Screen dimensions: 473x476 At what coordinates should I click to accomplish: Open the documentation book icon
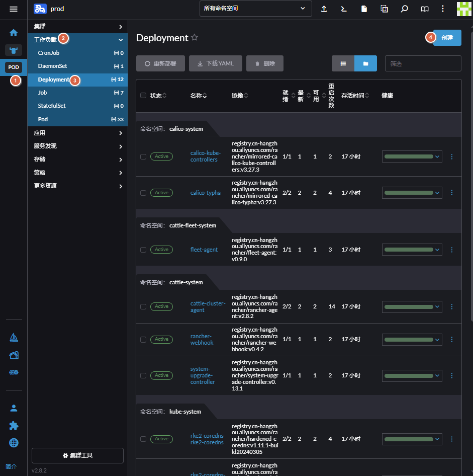point(424,9)
